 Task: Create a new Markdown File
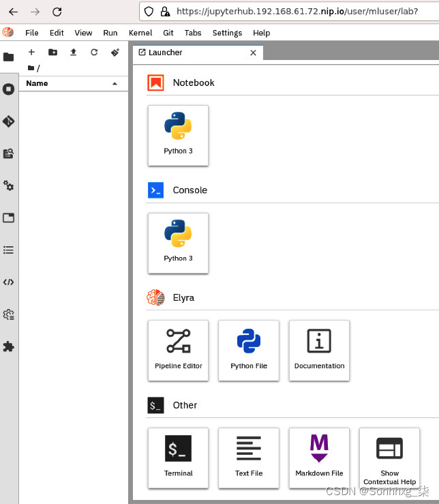pyautogui.click(x=319, y=458)
